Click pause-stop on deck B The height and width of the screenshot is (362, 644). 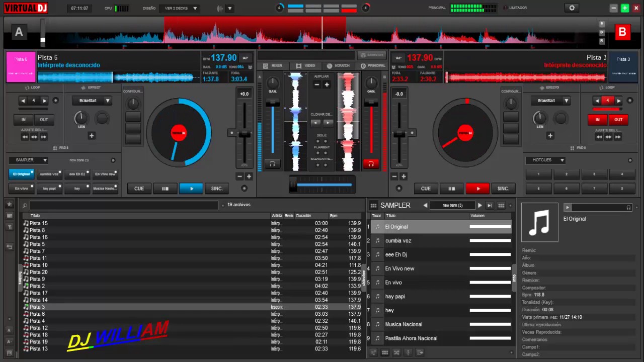[x=452, y=189]
